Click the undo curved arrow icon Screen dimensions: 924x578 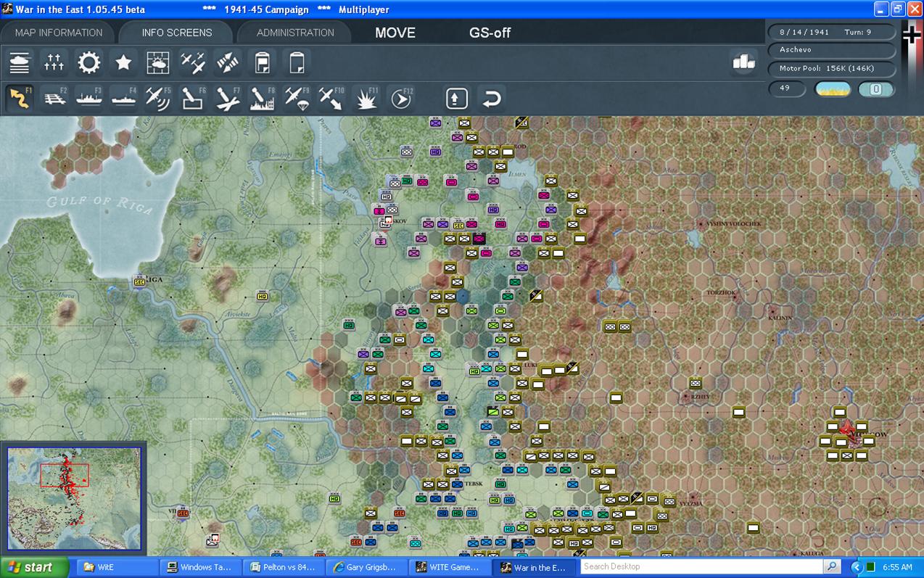[491, 98]
